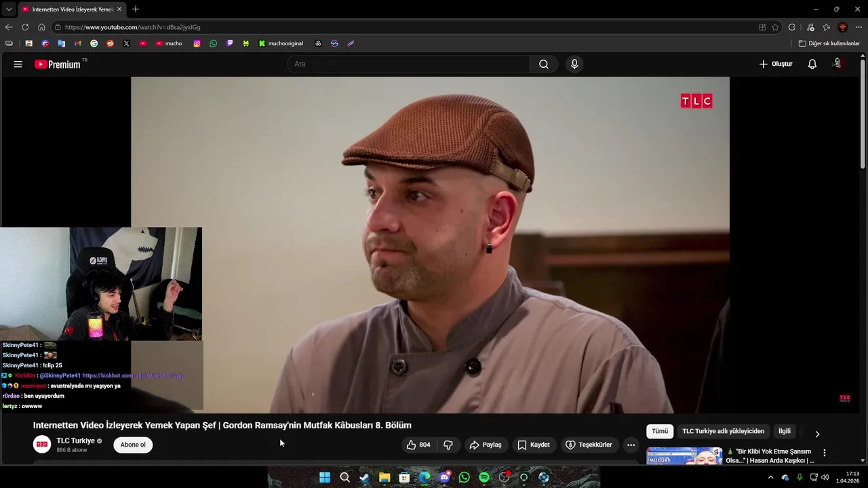Click the video title text

point(222,425)
